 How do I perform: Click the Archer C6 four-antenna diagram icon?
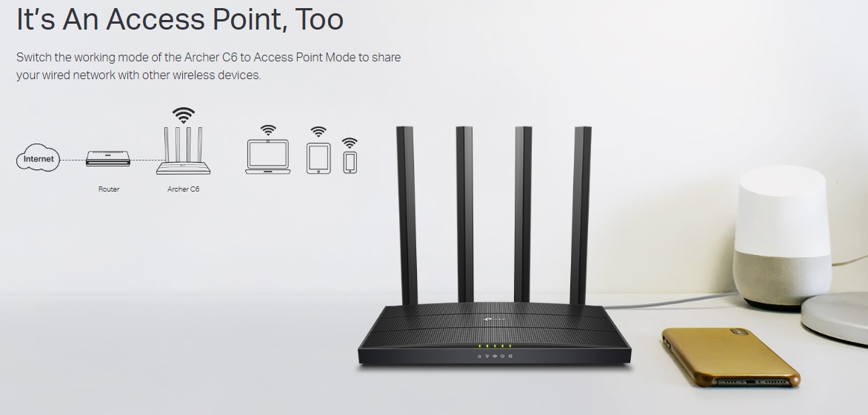[x=183, y=151]
